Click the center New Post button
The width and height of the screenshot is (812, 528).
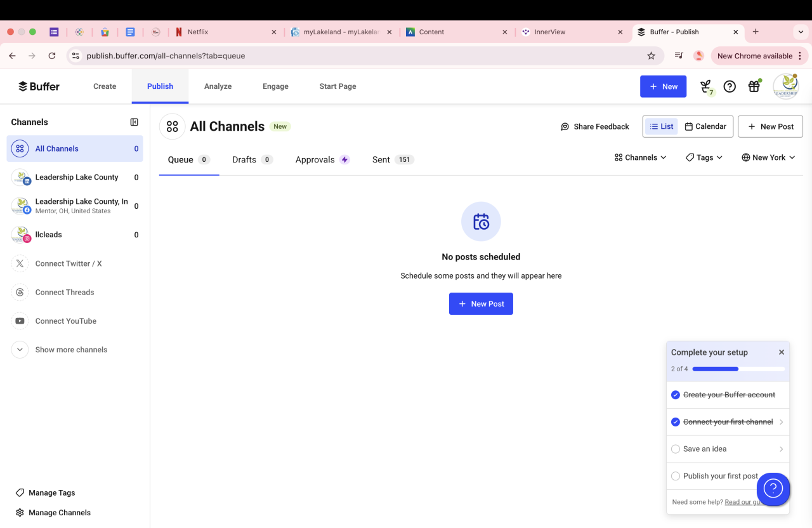point(481,304)
